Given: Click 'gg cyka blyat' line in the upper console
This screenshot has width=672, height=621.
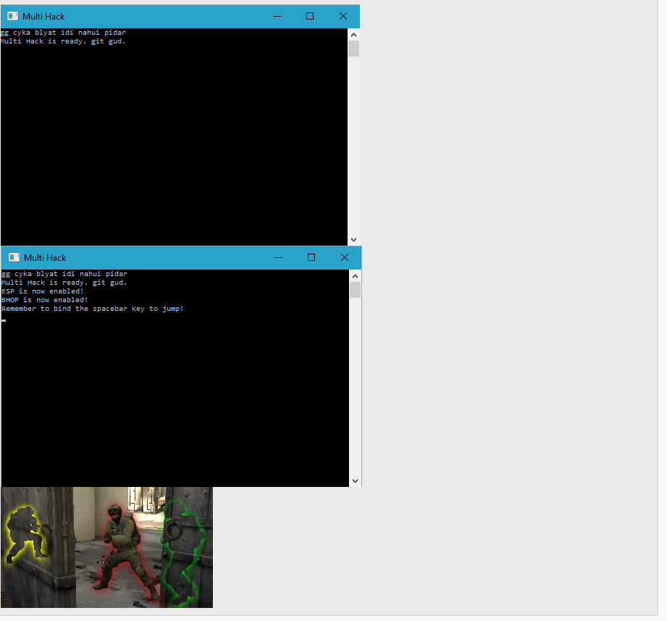Looking at the screenshot, I should [64, 33].
